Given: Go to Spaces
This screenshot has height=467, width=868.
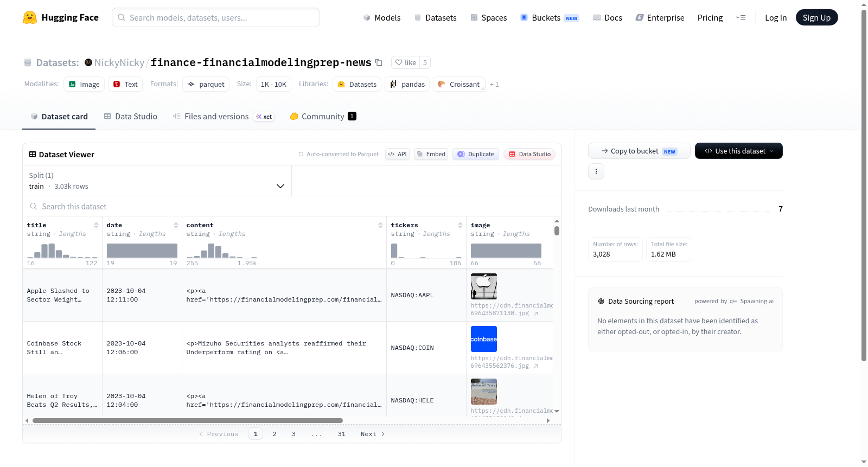Looking at the screenshot, I should click(x=488, y=17).
